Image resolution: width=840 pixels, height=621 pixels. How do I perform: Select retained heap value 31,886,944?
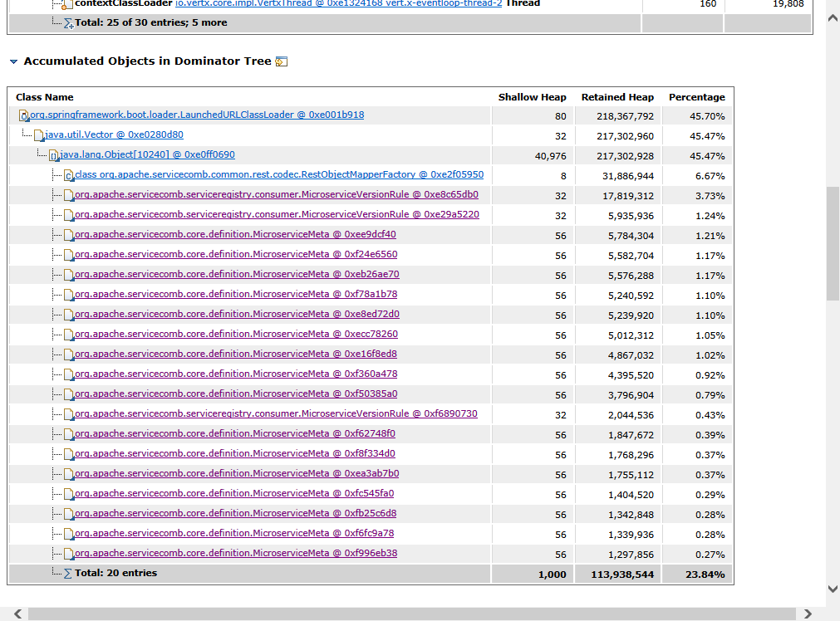coord(628,176)
